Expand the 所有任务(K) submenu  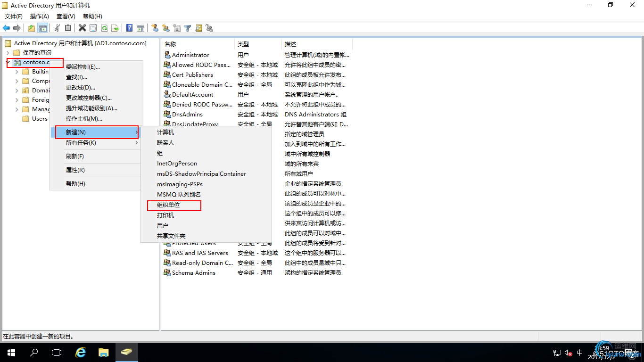(96, 143)
